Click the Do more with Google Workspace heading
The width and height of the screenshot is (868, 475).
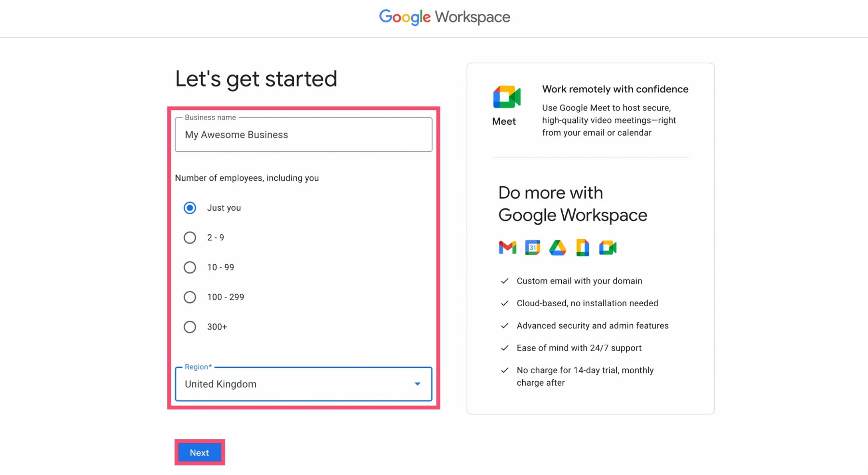[572, 204]
